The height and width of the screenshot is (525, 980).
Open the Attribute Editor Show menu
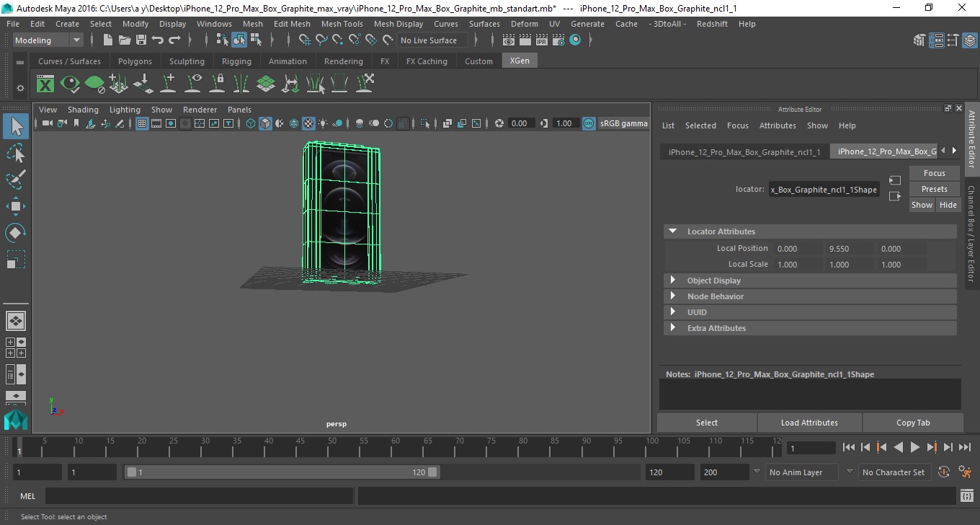tap(817, 125)
